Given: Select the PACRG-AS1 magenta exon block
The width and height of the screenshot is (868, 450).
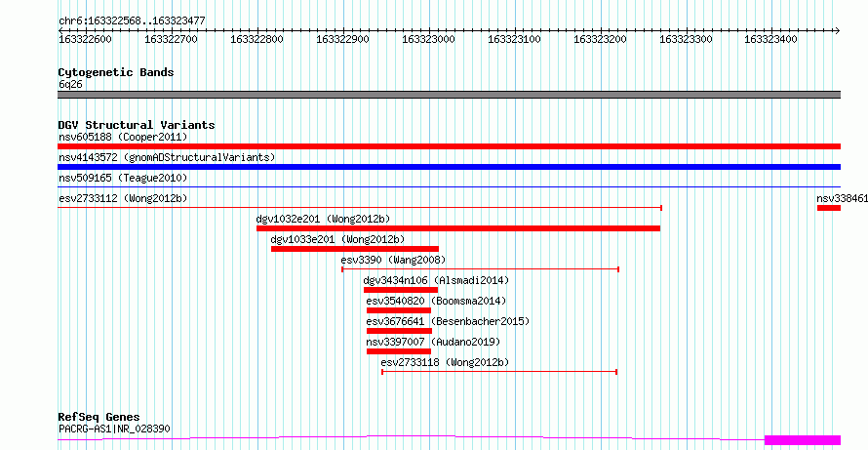Looking at the screenshot, I should click(803, 440).
